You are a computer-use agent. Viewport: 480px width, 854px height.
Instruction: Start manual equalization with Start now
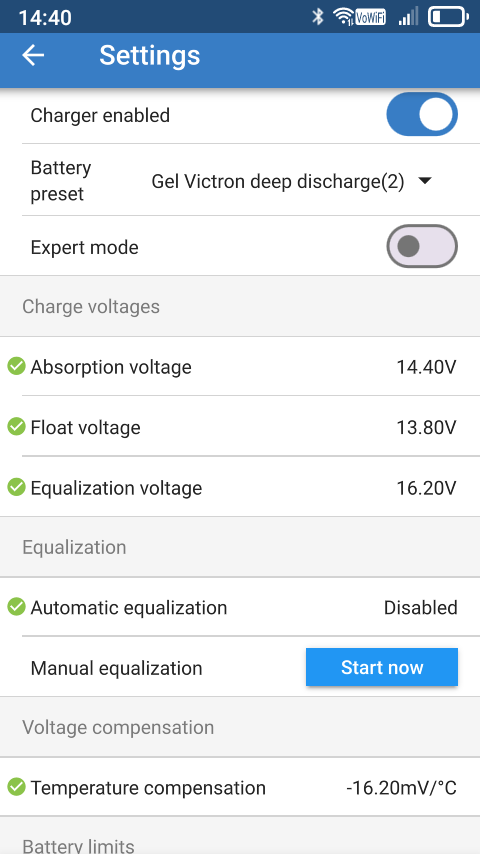[381, 667]
